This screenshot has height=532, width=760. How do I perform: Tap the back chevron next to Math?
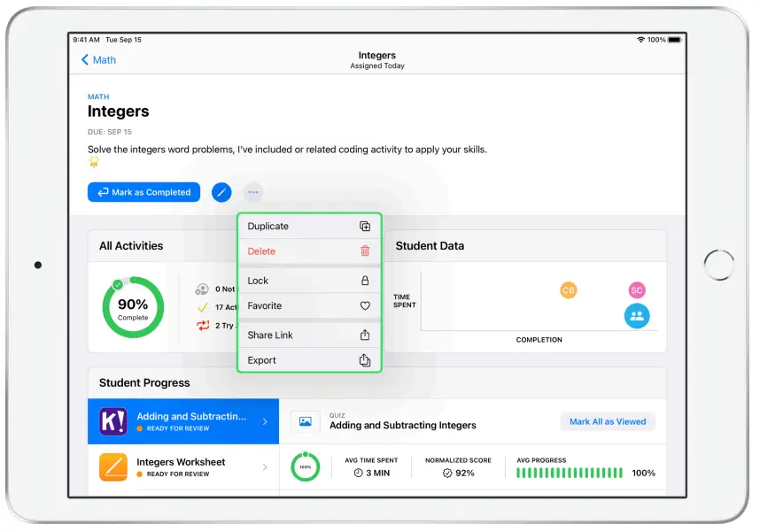coord(85,59)
